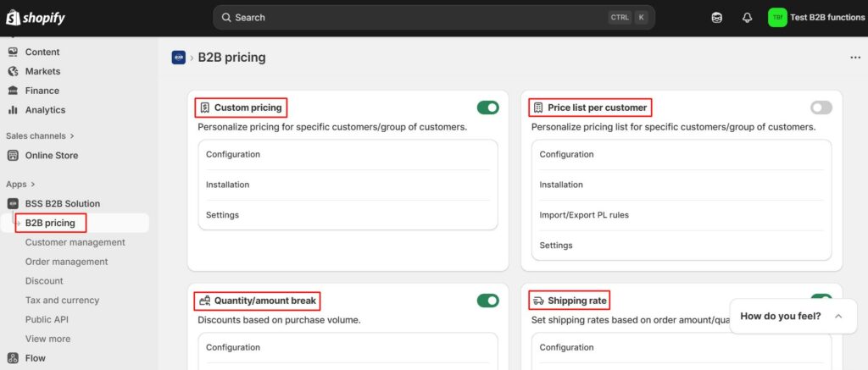Click the Shopify logo

36,18
